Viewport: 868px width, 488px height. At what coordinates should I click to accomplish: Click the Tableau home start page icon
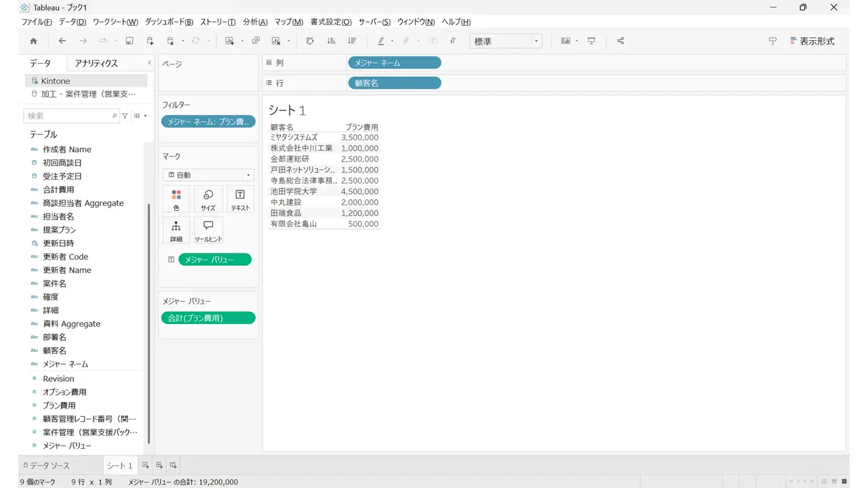33,41
